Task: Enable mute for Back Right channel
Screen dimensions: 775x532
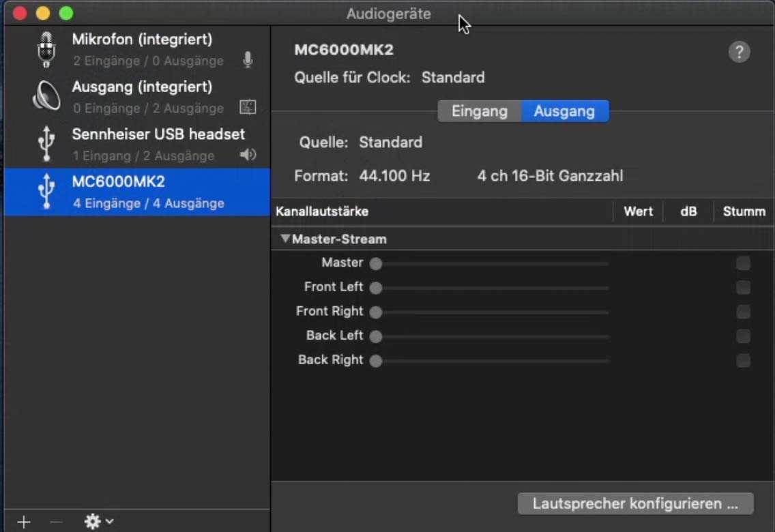Action: [743, 361]
